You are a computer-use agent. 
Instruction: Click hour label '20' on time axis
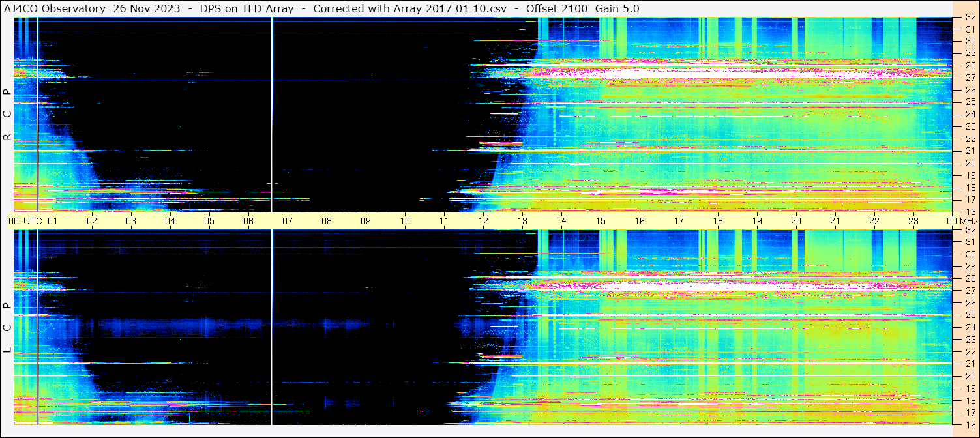[796, 221]
